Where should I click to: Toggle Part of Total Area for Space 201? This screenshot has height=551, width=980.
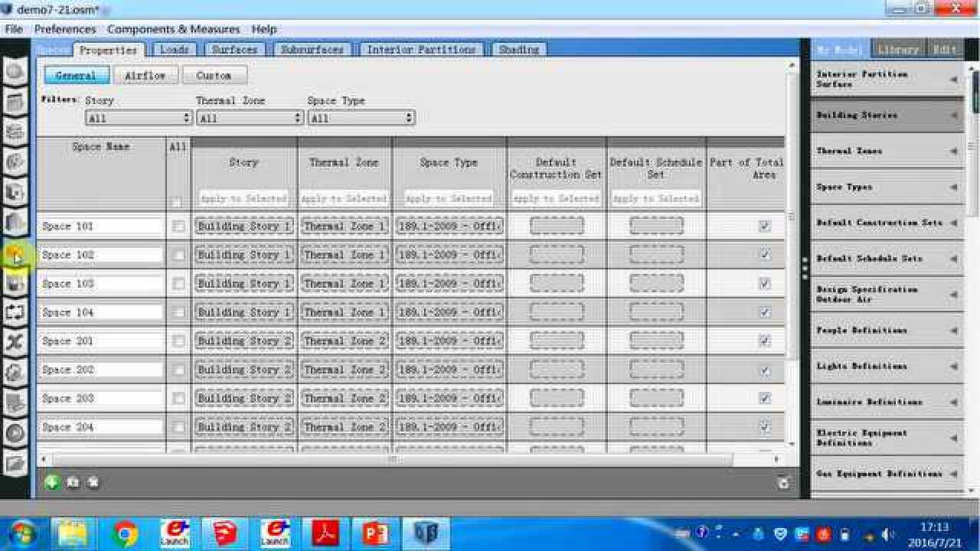point(764,341)
